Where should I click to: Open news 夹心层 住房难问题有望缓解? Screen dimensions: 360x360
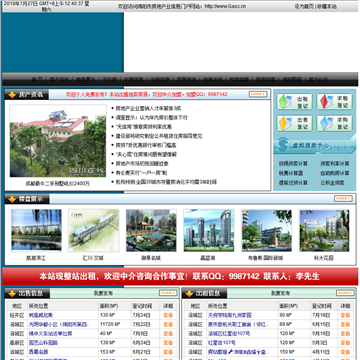[x=146, y=155]
